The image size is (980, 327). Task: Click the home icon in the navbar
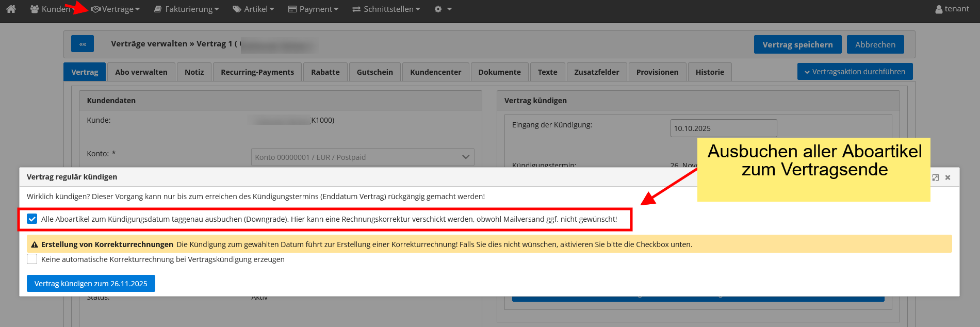(x=11, y=9)
